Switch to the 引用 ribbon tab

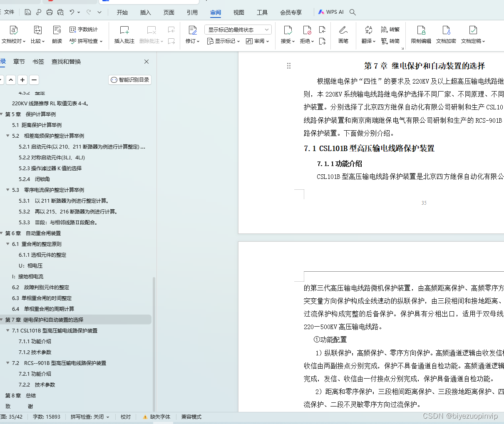192,12
